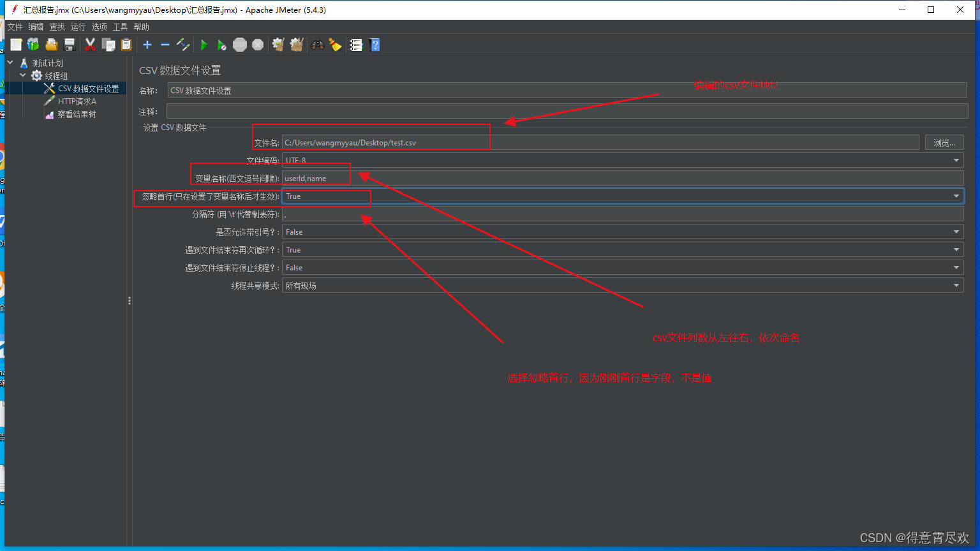The image size is (980, 551).
Task: Click the Shutdown round X icon
Action: tap(258, 45)
